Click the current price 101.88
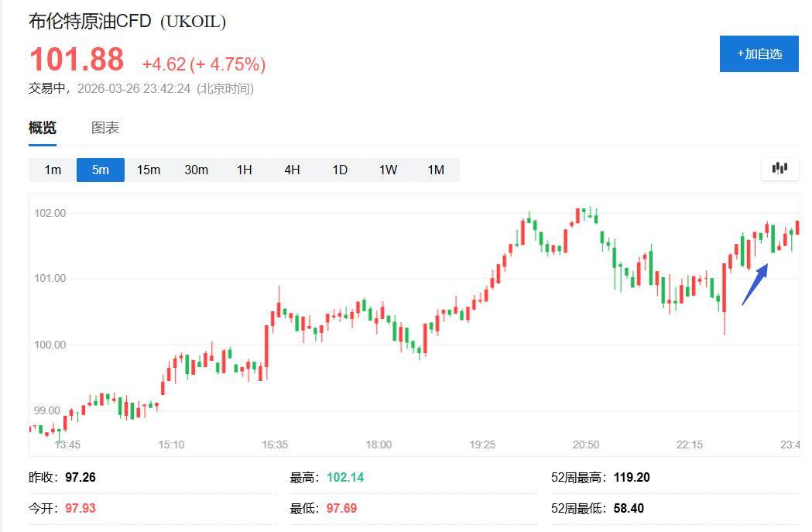This screenshot has height=532, width=812. click(x=77, y=60)
